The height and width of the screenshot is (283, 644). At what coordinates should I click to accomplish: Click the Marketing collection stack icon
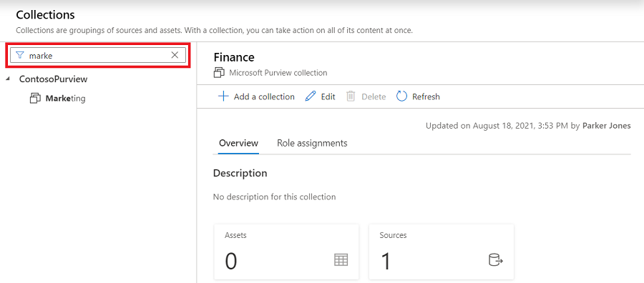tap(35, 99)
